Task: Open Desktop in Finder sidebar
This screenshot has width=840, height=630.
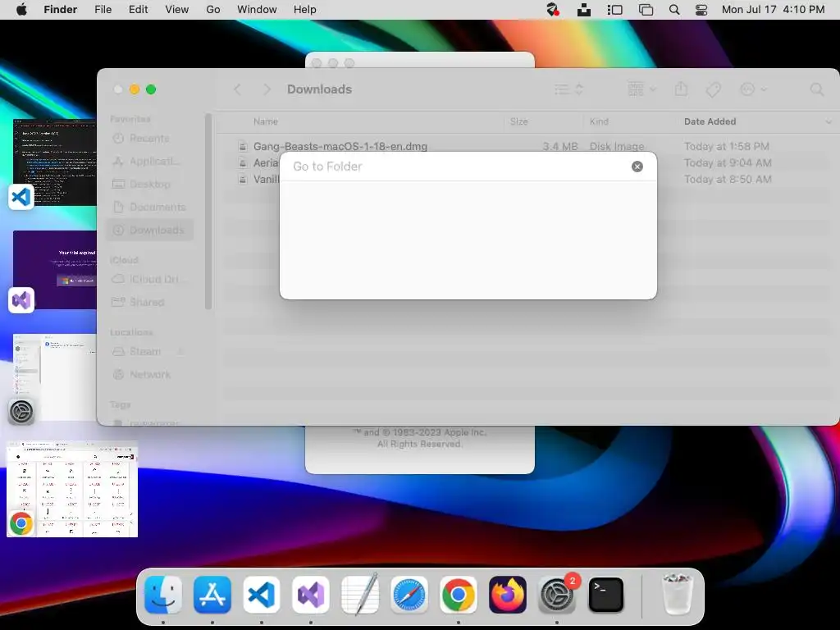Action: coord(149,185)
